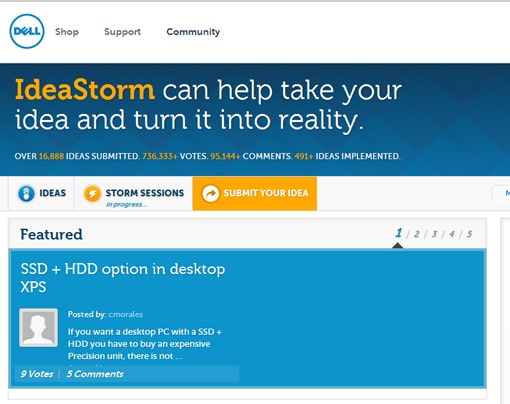Image resolution: width=510 pixels, height=404 pixels.
Task: Click the orange lightning Storm Sessions icon
Action: [92, 194]
